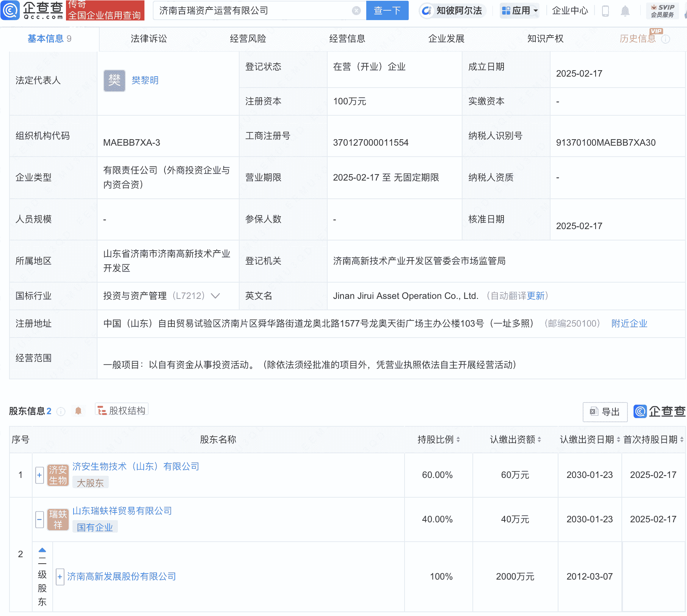Open the SVIP会员服务 panel
This screenshot has height=616, width=687.
tap(662, 10)
